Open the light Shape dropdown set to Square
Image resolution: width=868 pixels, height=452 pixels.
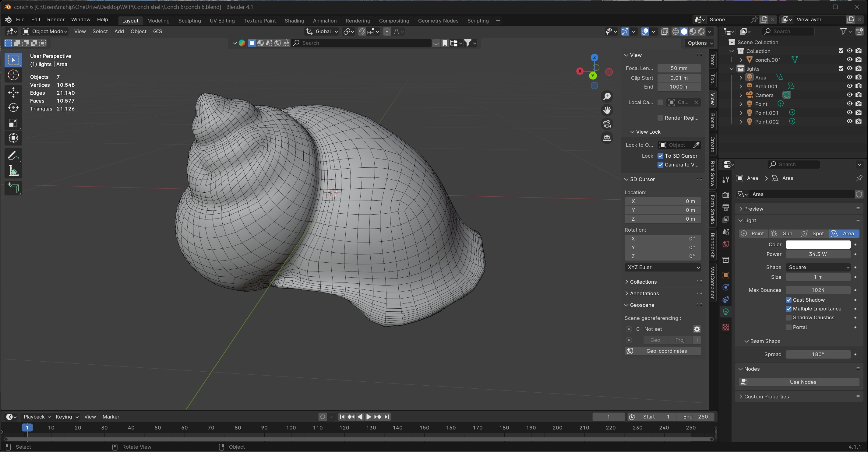click(x=817, y=267)
